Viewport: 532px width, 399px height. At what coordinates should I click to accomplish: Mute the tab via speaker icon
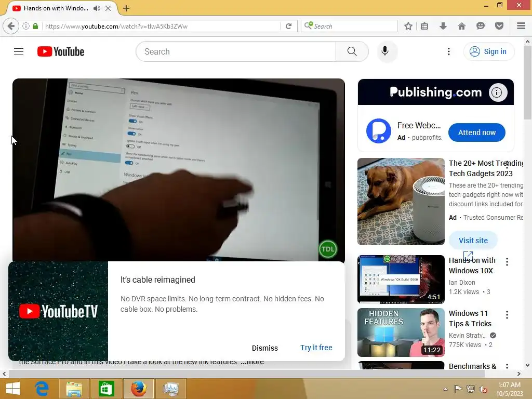[x=97, y=8]
